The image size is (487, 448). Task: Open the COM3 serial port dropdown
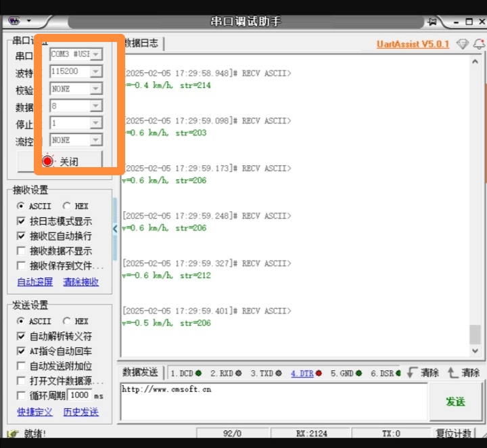96,54
